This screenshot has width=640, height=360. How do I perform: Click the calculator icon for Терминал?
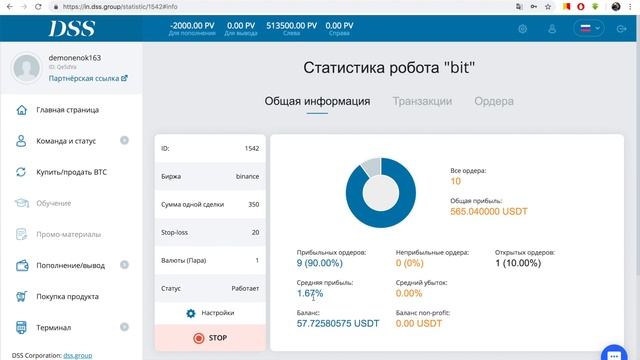(21, 327)
